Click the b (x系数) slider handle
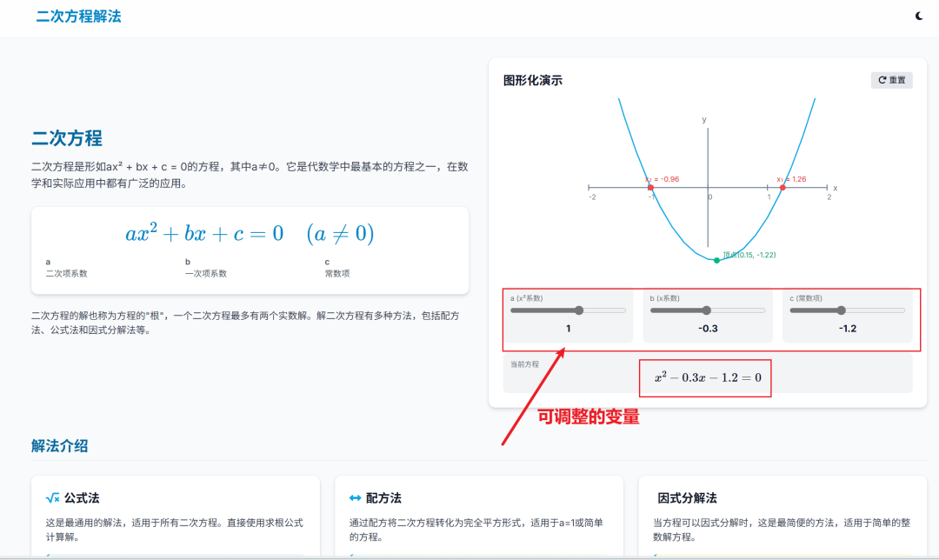The height and width of the screenshot is (560, 939). tap(707, 310)
